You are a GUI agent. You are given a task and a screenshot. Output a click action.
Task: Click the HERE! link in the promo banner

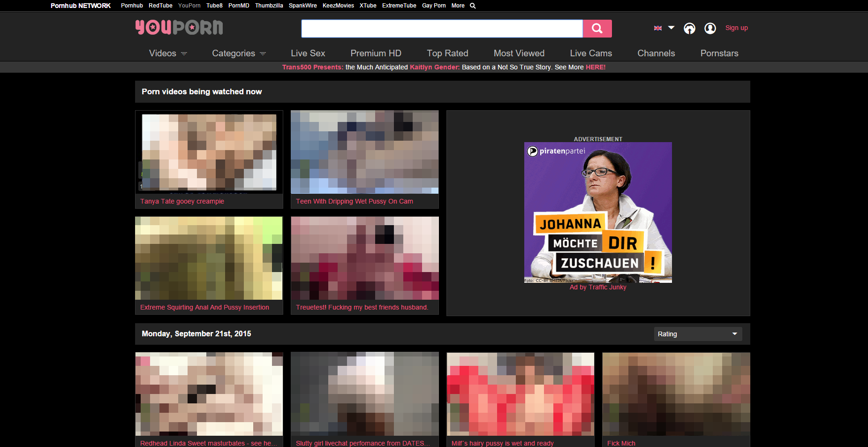point(596,67)
